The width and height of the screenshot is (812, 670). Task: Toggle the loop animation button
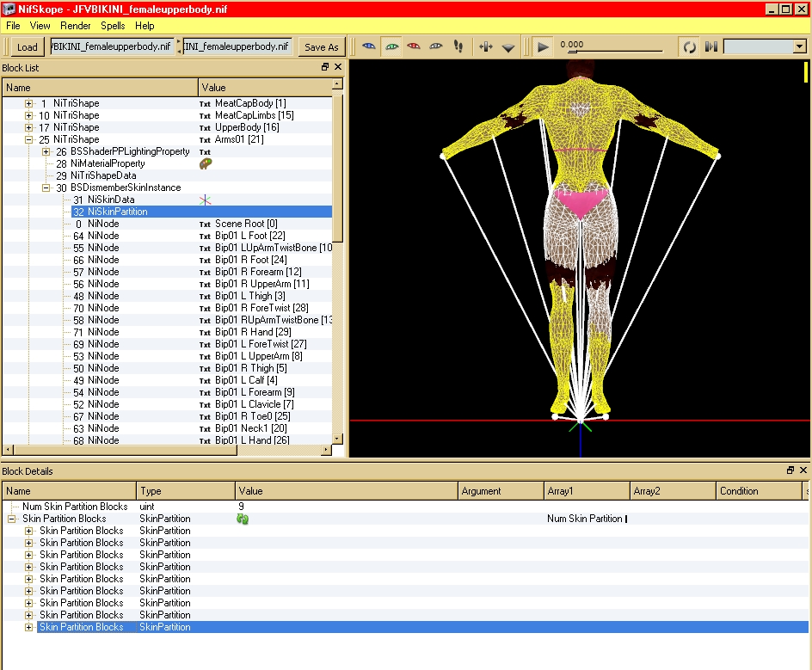689,47
